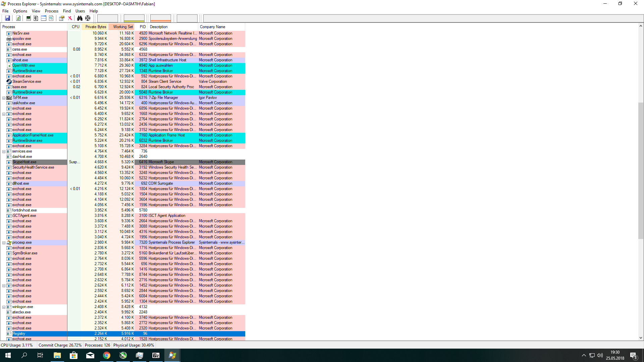Select the SkypeHost.exe process row
Screen dimensions: 644x362
tap(24, 162)
